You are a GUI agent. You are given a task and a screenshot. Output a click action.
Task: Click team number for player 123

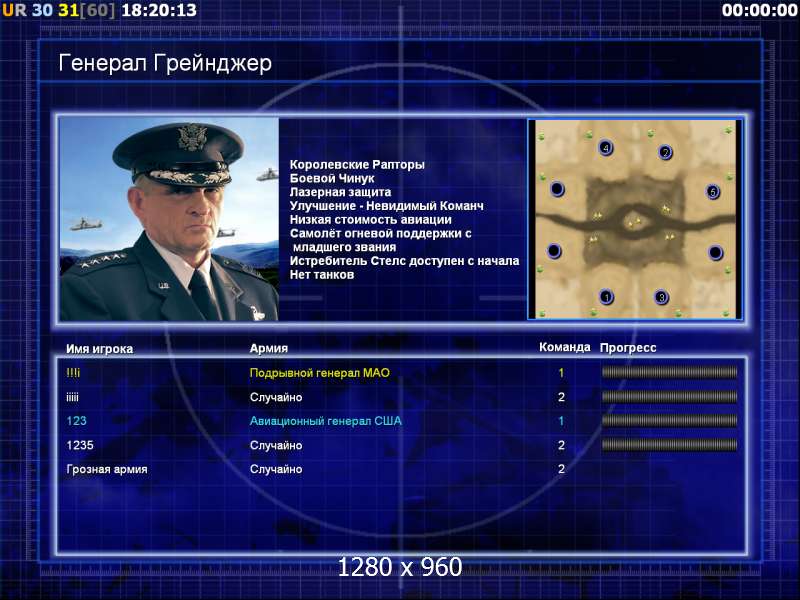click(561, 421)
